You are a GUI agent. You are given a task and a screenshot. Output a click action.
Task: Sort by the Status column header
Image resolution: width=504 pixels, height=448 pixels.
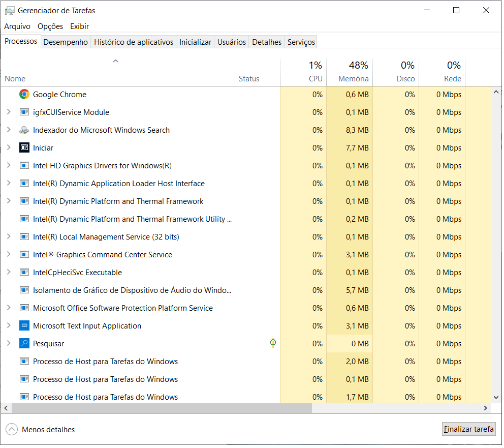coord(258,73)
